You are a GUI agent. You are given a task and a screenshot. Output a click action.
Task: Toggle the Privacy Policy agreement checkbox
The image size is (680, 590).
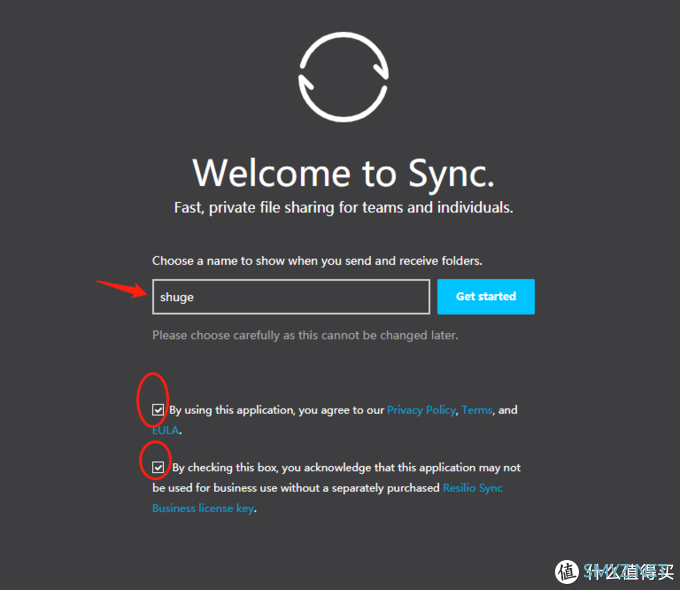coord(158,410)
